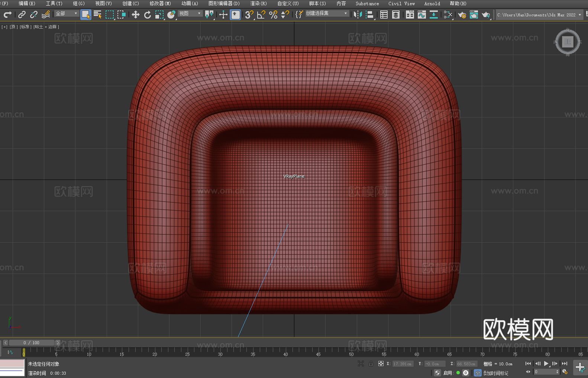The height and width of the screenshot is (378, 588).
Task: Toggle Keyboard Shortcut Override button
Action: coord(235,14)
